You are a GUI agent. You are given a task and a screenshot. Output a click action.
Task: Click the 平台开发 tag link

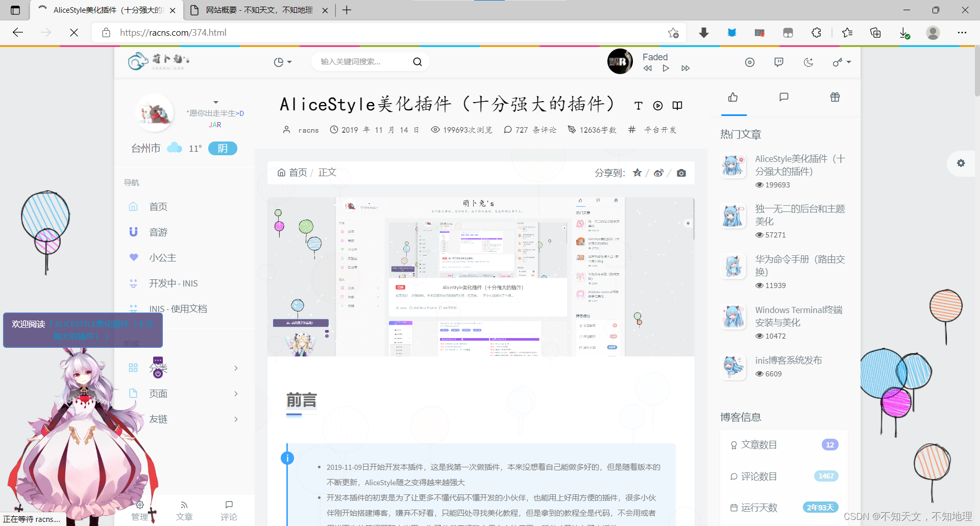coord(660,130)
